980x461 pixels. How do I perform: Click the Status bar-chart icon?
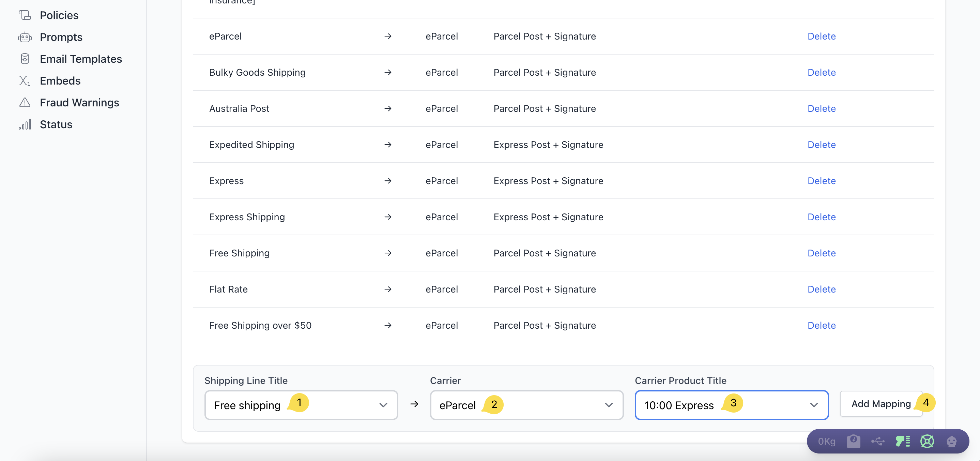click(x=25, y=124)
